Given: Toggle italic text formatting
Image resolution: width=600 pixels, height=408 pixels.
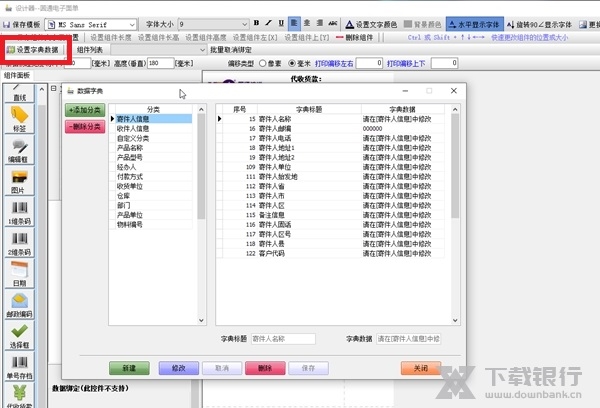Looking at the screenshot, I should point(269,24).
